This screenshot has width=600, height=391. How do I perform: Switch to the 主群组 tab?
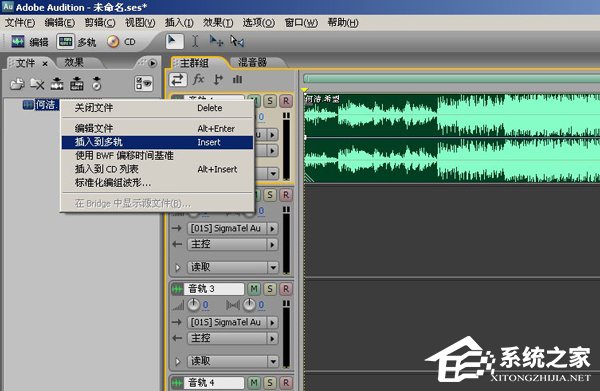pos(194,63)
